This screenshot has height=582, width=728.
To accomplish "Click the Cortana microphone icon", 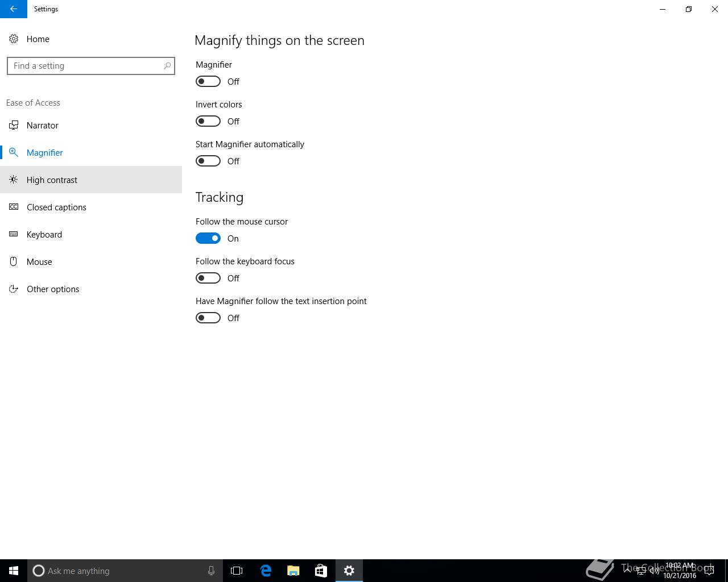I will point(211,571).
